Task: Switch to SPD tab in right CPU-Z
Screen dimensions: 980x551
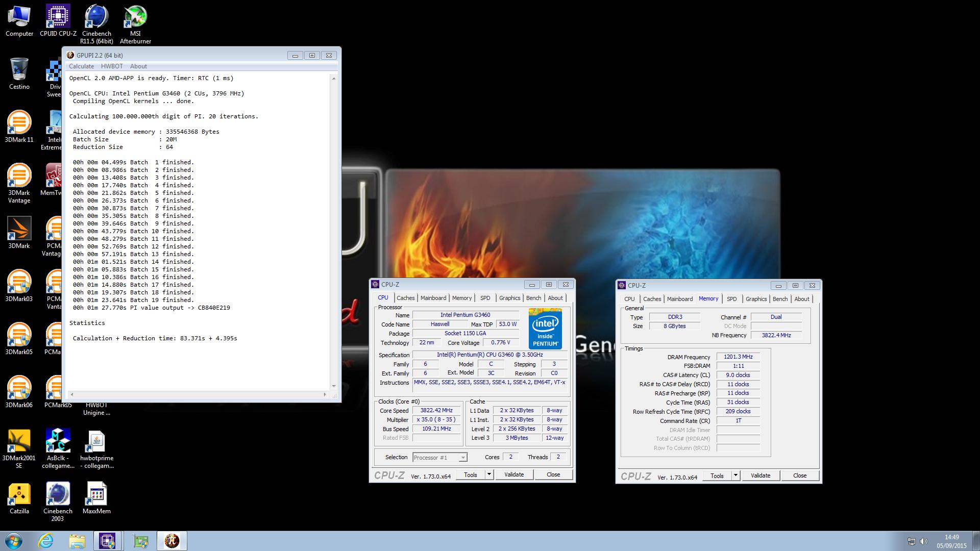Action: coord(732,299)
